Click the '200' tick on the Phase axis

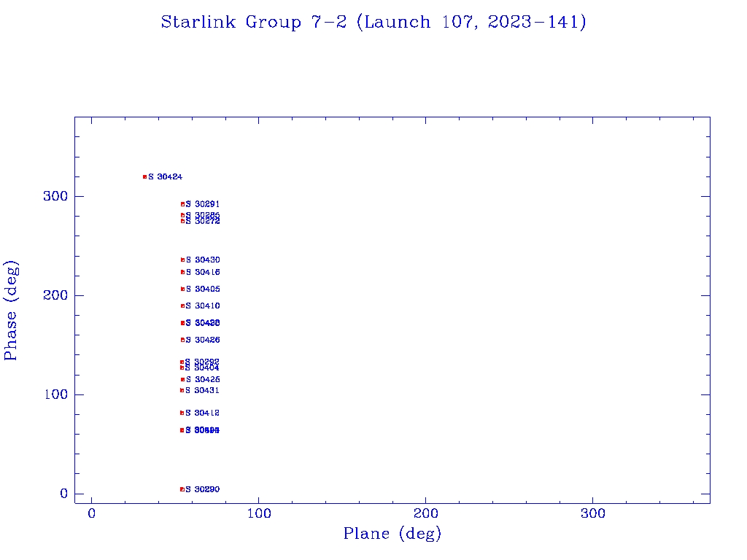click(55, 295)
